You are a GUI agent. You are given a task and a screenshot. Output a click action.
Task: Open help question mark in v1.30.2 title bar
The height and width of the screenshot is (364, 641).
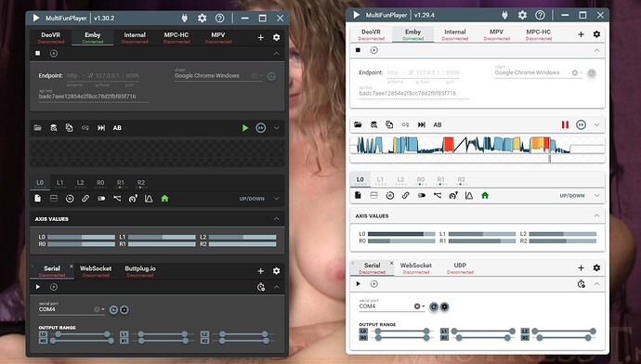[x=219, y=18]
